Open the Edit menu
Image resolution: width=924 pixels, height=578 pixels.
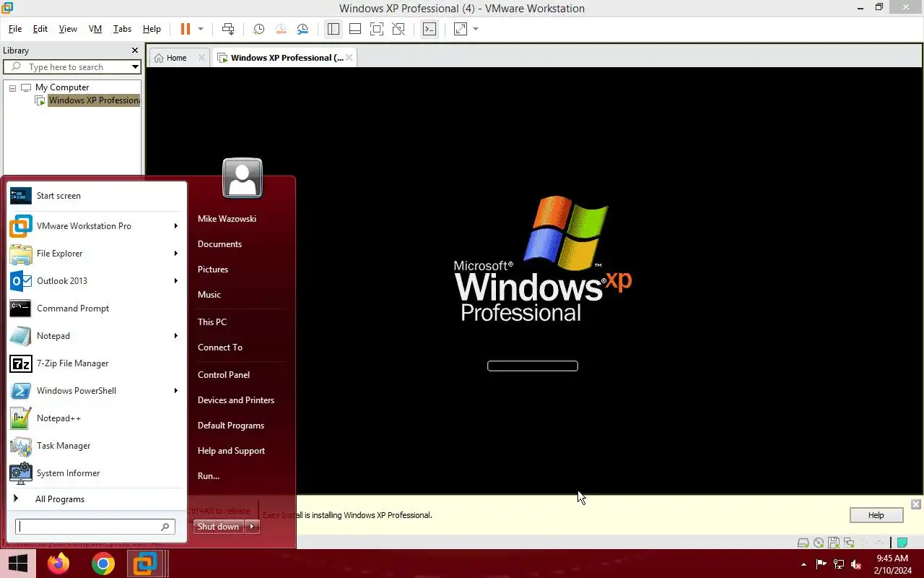[x=40, y=29]
